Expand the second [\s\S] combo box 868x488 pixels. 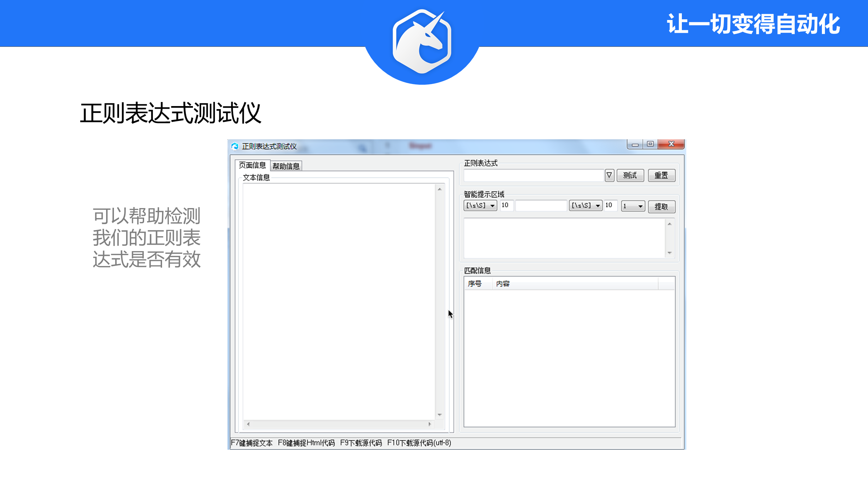(x=598, y=206)
